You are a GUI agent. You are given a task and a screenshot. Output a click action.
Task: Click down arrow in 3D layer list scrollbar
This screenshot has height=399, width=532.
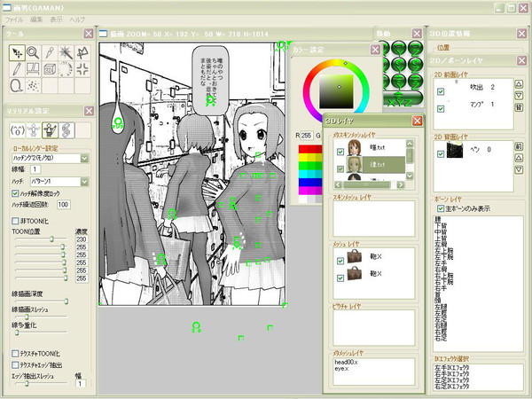click(x=410, y=176)
